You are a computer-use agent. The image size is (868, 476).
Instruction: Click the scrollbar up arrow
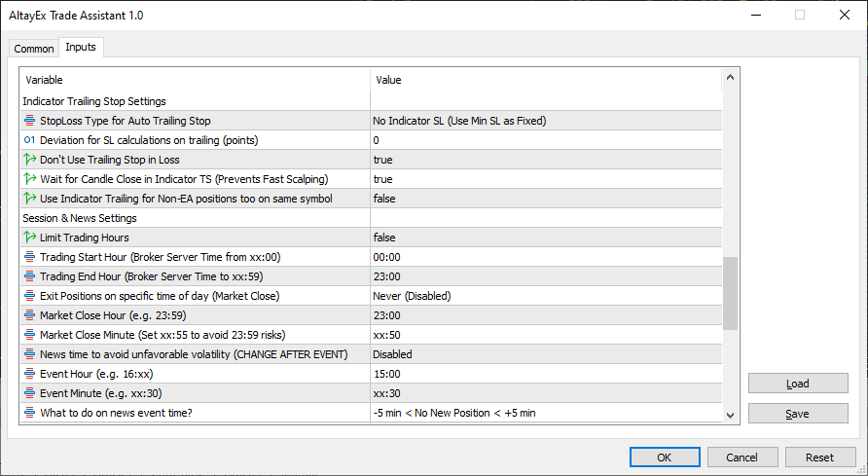pos(730,78)
